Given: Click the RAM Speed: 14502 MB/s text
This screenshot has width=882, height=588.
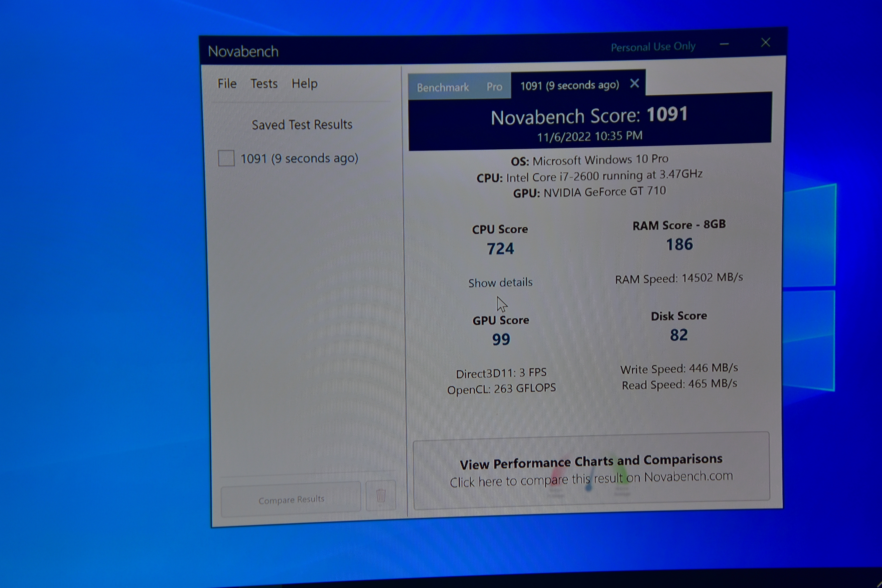Looking at the screenshot, I should 679,278.
